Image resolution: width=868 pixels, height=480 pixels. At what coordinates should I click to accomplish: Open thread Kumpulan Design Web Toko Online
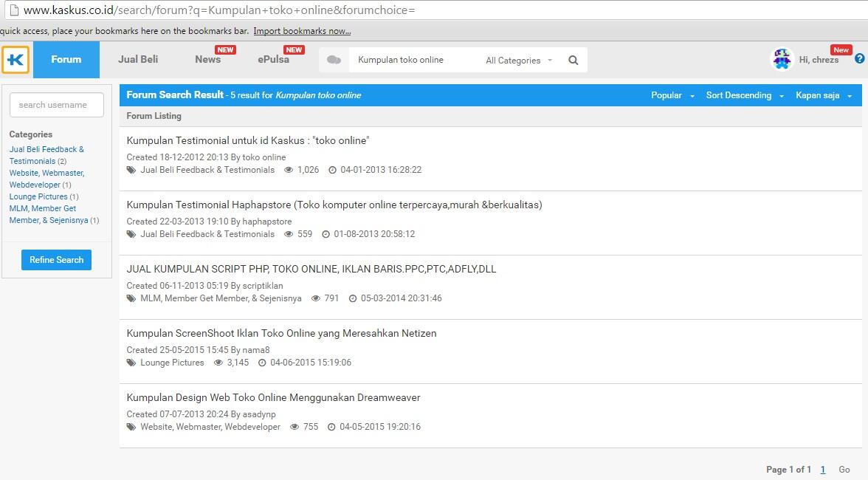point(273,397)
